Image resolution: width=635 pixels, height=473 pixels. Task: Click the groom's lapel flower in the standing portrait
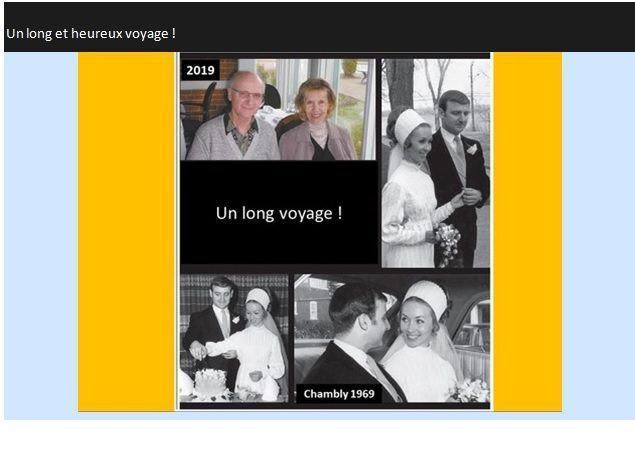point(471,149)
